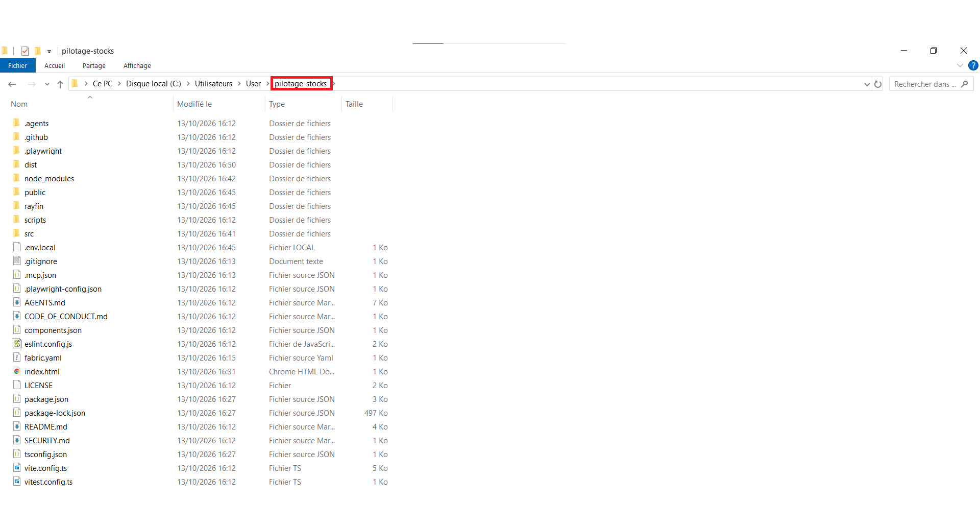The image size is (980, 525).
Task: Select the node_modules folder icon
Action: point(17,178)
